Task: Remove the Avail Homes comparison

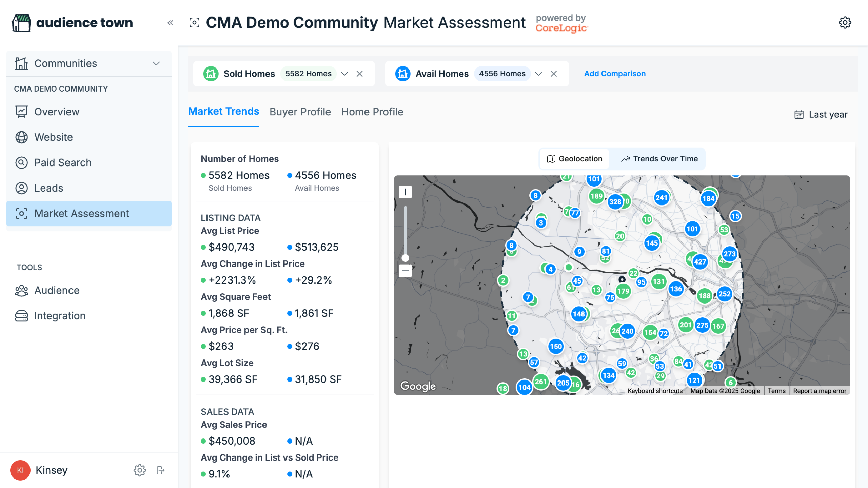Action: 554,74
